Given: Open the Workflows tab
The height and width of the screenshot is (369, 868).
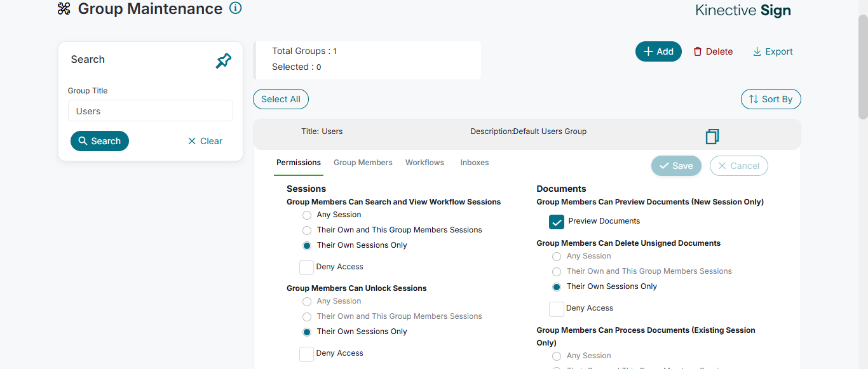Looking at the screenshot, I should [424, 163].
